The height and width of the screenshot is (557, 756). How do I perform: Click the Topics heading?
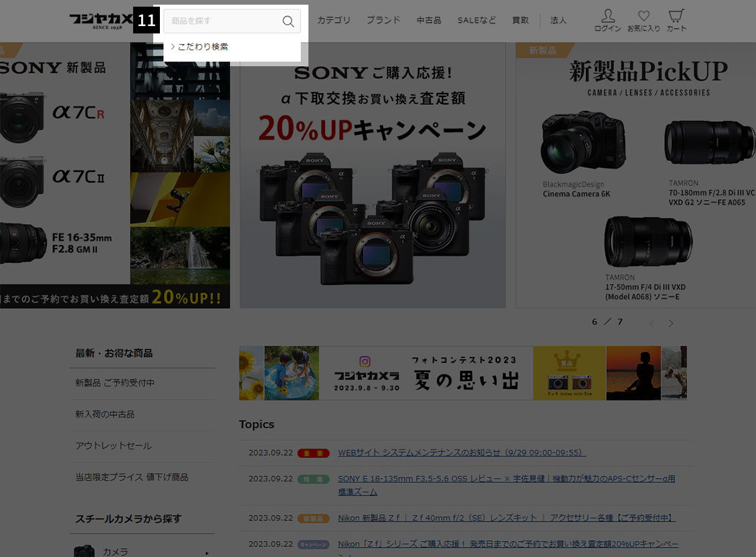click(256, 425)
